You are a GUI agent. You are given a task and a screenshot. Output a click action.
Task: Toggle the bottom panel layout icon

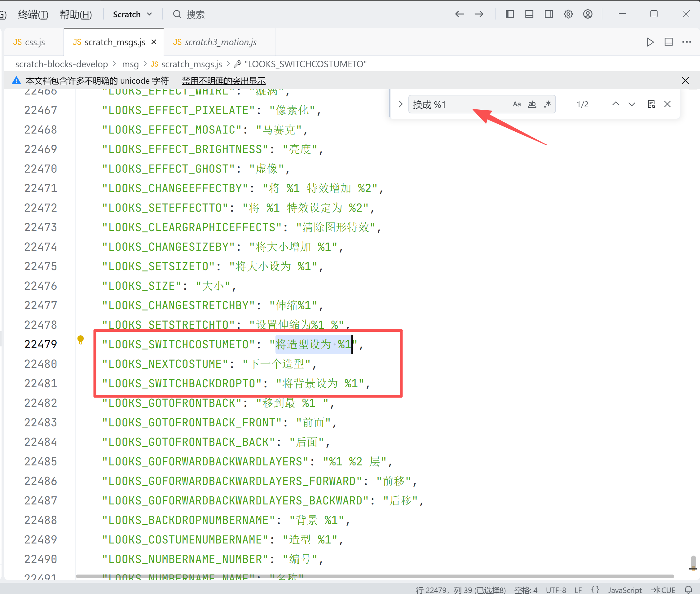529,14
